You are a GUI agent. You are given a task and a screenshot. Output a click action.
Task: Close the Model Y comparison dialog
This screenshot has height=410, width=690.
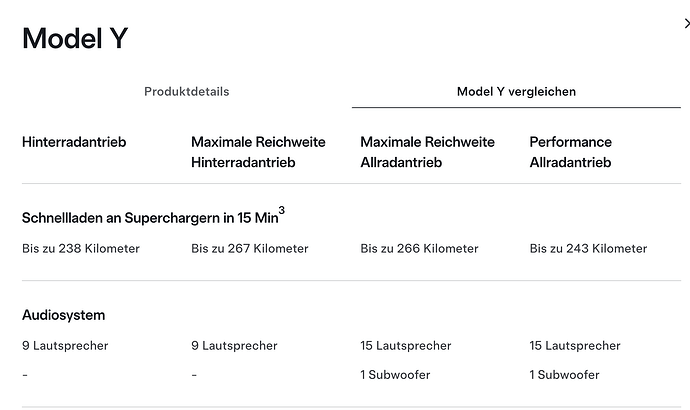686,23
